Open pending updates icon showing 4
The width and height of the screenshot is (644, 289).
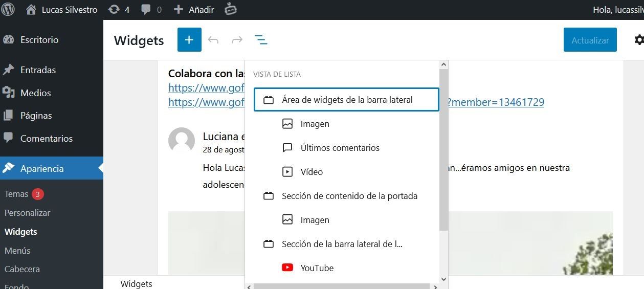pos(119,10)
